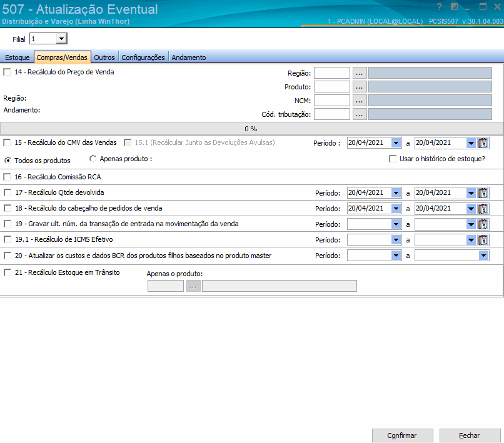504x443 pixels.
Task: Open calendar icon for item 18 period
Action: pos(483,209)
